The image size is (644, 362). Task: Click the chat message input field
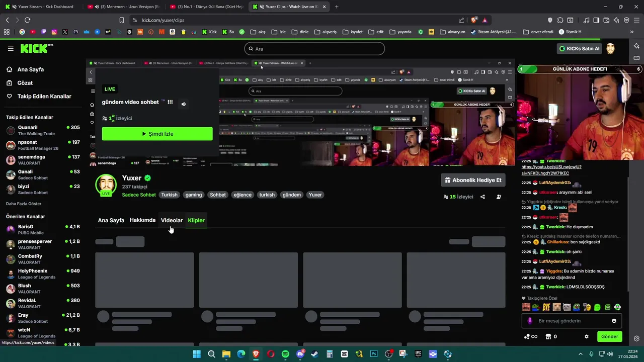[x=571, y=321]
